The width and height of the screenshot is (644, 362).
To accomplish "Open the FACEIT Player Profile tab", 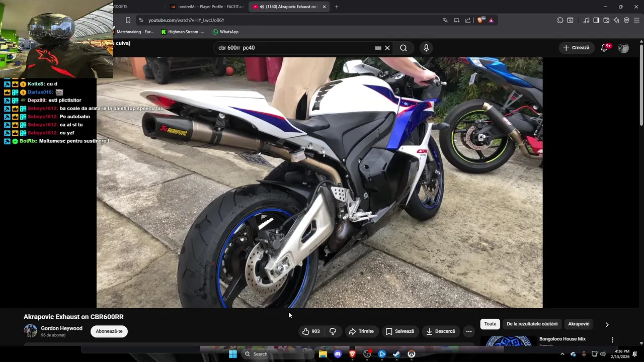I will point(206,7).
